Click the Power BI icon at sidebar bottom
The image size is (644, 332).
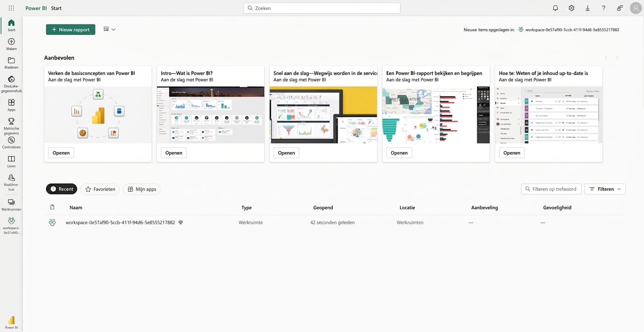click(11, 323)
